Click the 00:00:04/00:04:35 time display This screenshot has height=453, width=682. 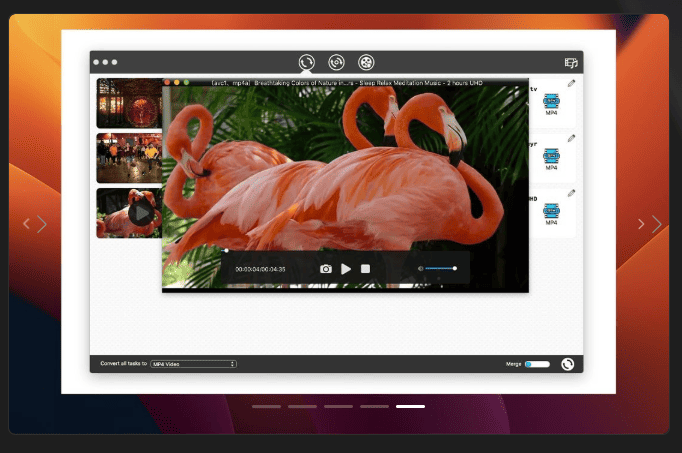pyautogui.click(x=260, y=269)
